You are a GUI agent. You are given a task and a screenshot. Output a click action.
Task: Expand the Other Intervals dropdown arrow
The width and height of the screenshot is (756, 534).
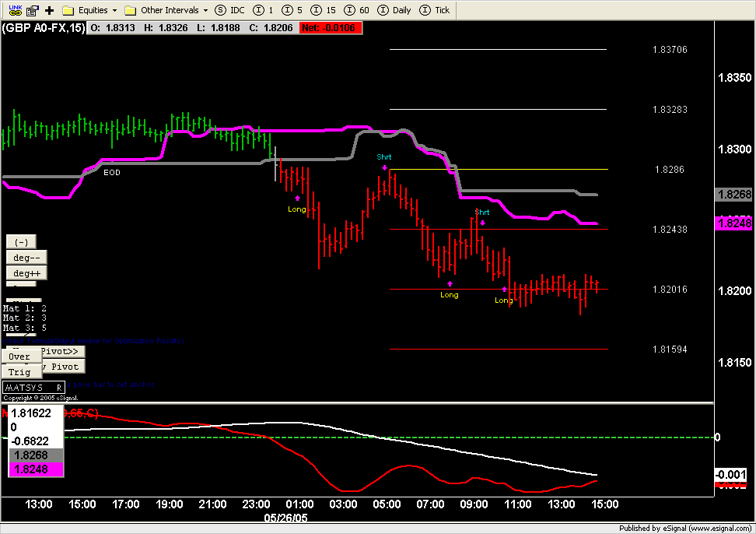(206, 10)
